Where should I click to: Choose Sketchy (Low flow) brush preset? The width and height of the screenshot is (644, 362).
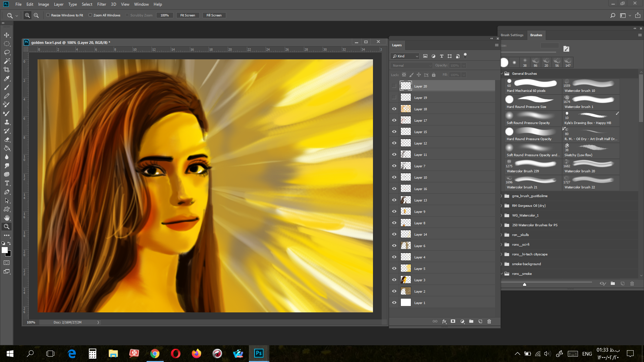pyautogui.click(x=591, y=150)
